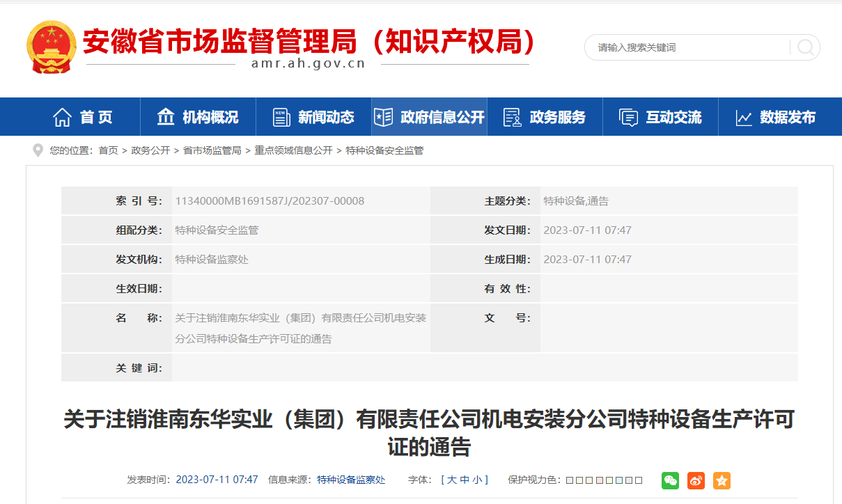The height and width of the screenshot is (504, 842).
Task: Click the 发文机构 value 特种设备监察处
Action: [212, 260]
